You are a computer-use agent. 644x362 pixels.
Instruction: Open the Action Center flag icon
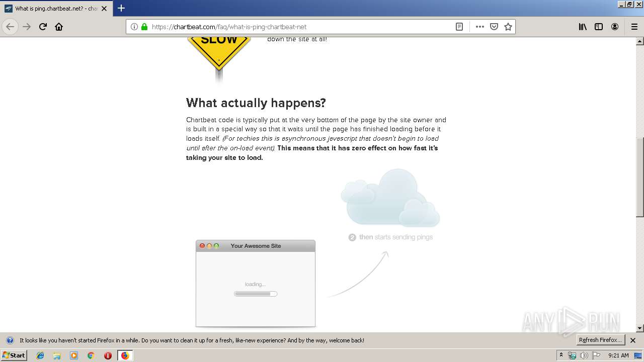tap(596, 355)
